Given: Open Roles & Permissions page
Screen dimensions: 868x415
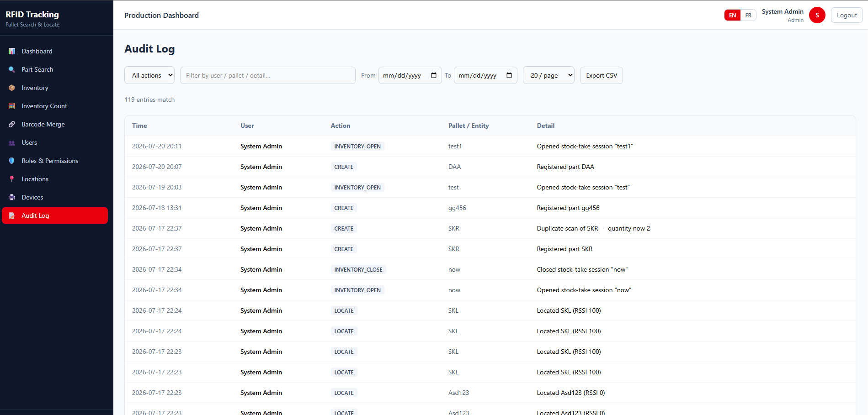Looking at the screenshot, I should [55, 161].
